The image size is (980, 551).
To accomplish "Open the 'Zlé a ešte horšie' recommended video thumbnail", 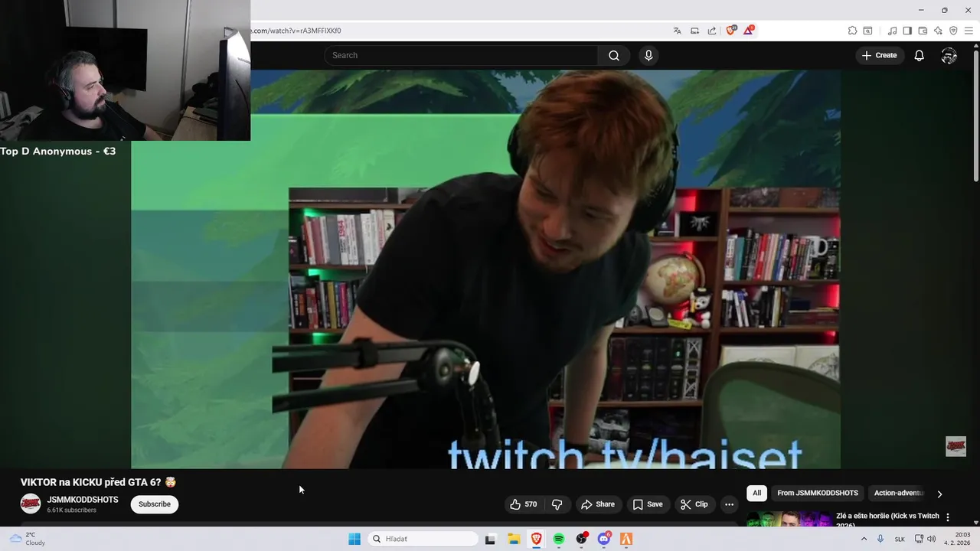I will [789, 520].
